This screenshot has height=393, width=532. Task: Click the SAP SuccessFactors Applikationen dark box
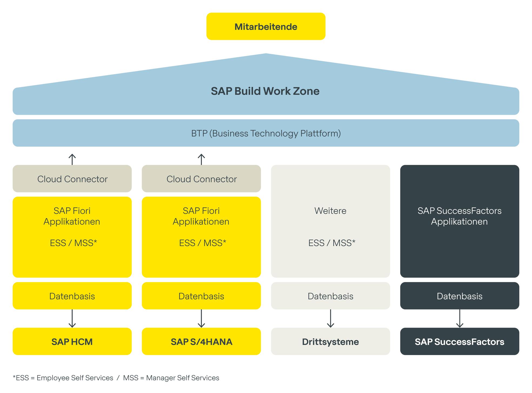pos(460,221)
